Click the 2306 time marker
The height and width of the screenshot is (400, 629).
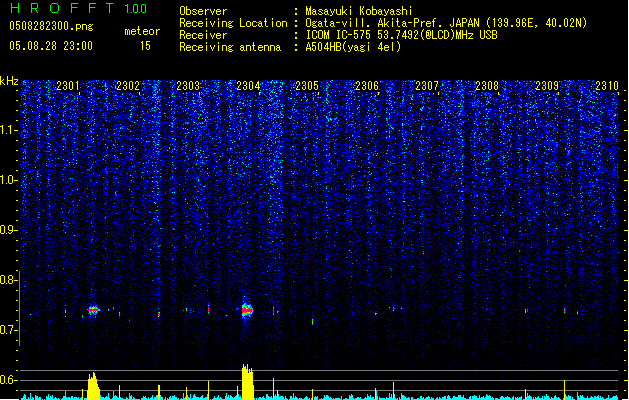[x=367, y=86]
